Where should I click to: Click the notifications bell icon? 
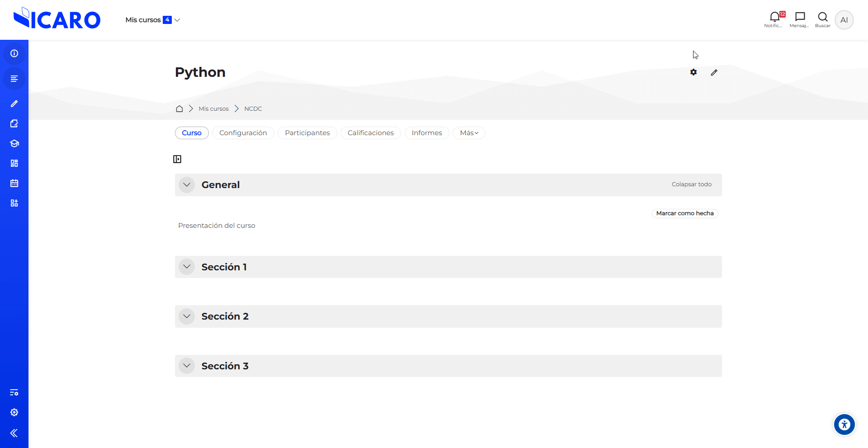(774, 17)
